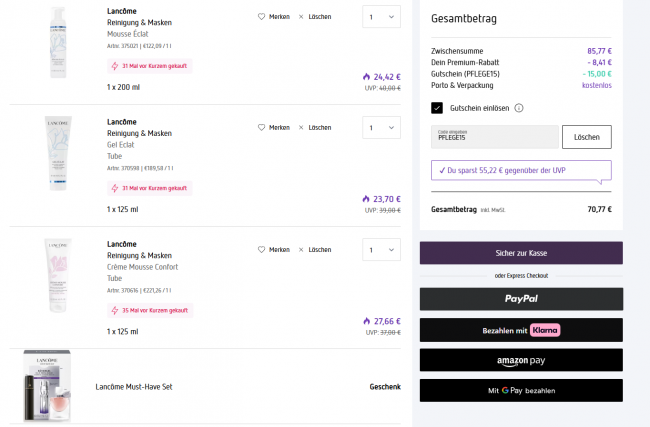650x427 pixels.
Task: Open quantity dropdown for Mousse Éclat
Action: point(380,17)
